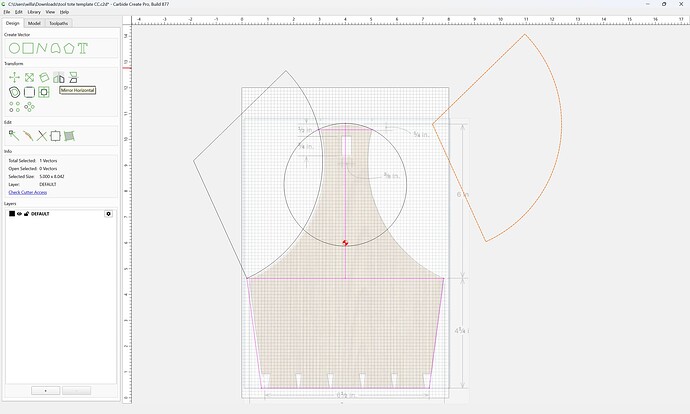This screenshot has height=414, width=690.
Task: Click the 'Total Selected:' info label
Action: pos(22,161)
